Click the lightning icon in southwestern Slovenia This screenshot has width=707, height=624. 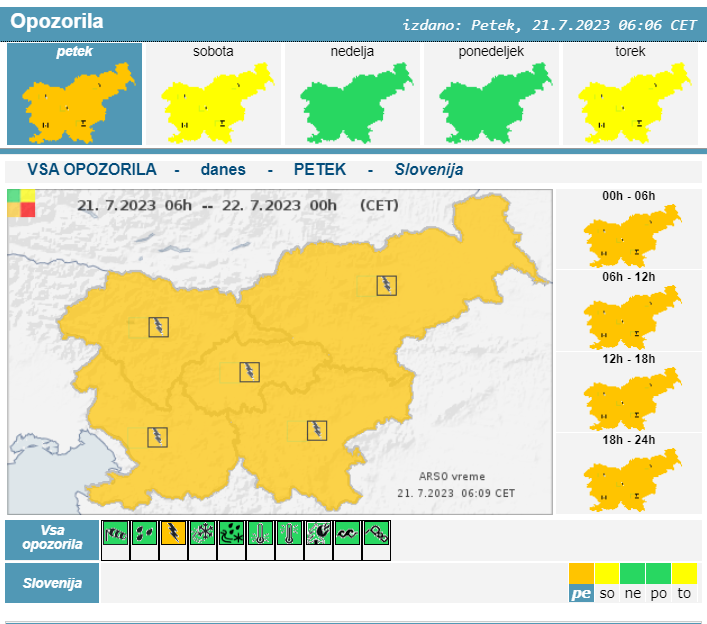(157, 436)
